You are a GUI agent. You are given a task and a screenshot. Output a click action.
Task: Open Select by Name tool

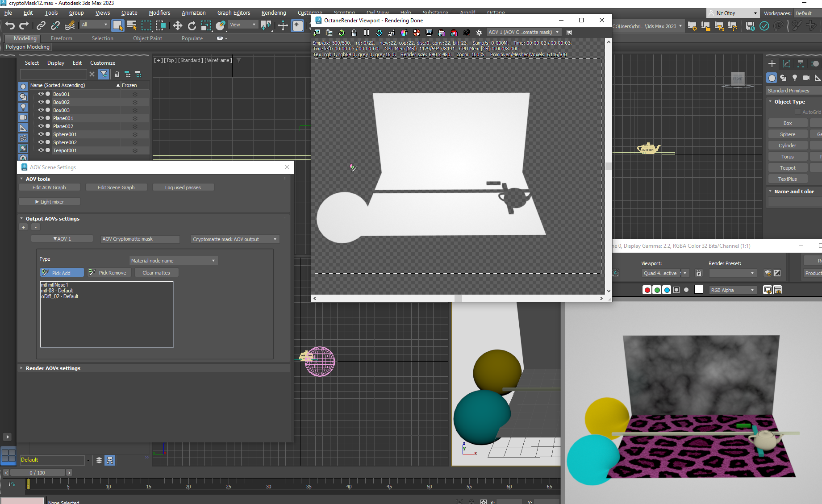pos(132,25)
